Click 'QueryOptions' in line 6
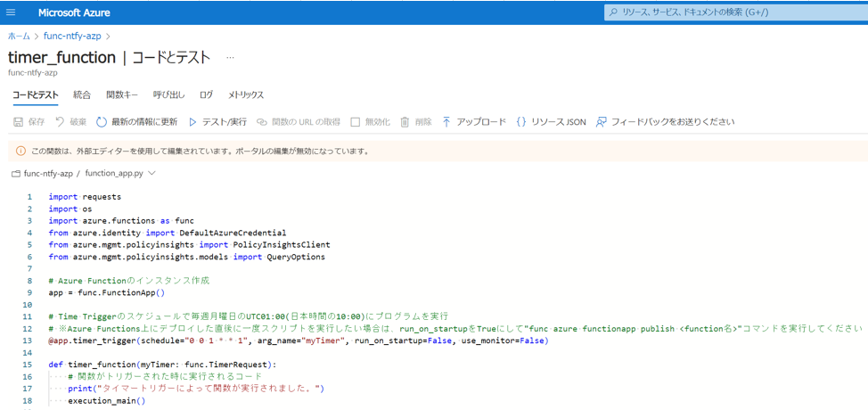 pyautogui.click(x=296, y=258)
